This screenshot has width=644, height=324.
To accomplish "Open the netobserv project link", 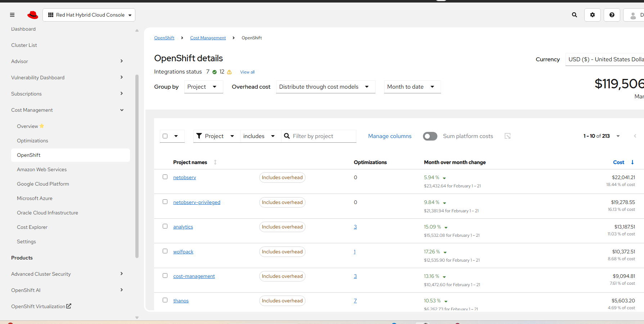I will click(x=185, y=177).
